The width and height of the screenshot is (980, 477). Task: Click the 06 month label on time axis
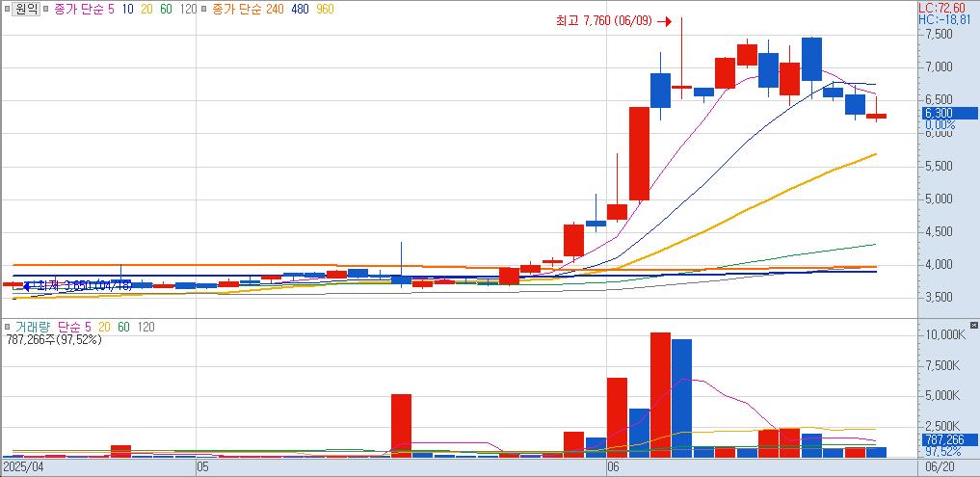point(613,466)
